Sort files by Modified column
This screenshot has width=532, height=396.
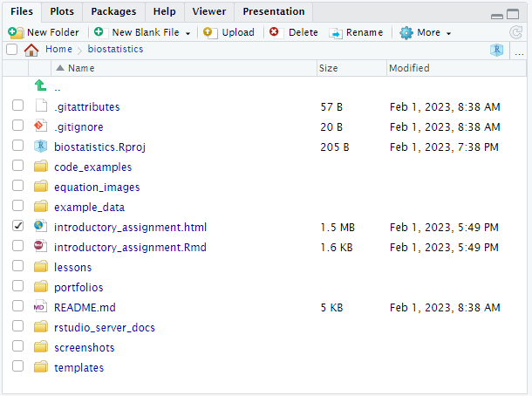pyautogui.click(x=456, y=68)
